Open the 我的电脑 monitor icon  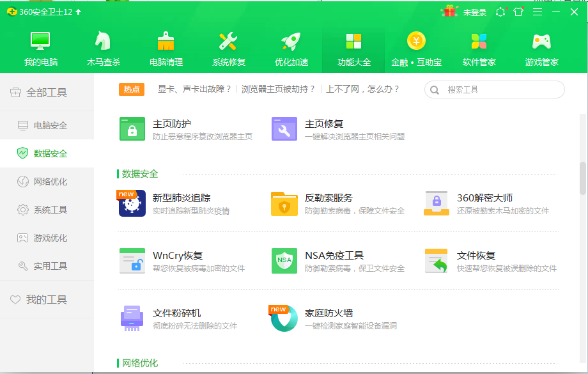(x=40, y=41)
